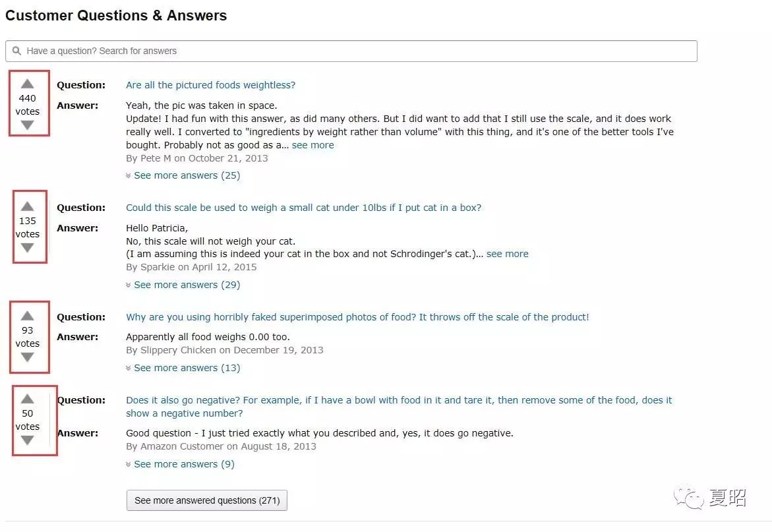772x532 pixels.
Task: Focus the 'Have a question? Search for answers' field
Action: click(351, 51)
